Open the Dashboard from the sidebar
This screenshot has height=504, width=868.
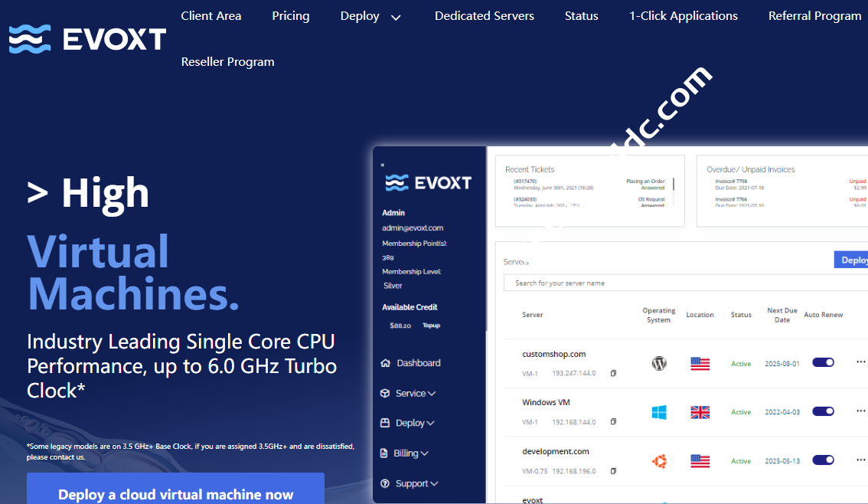click(x=412, y=362)
